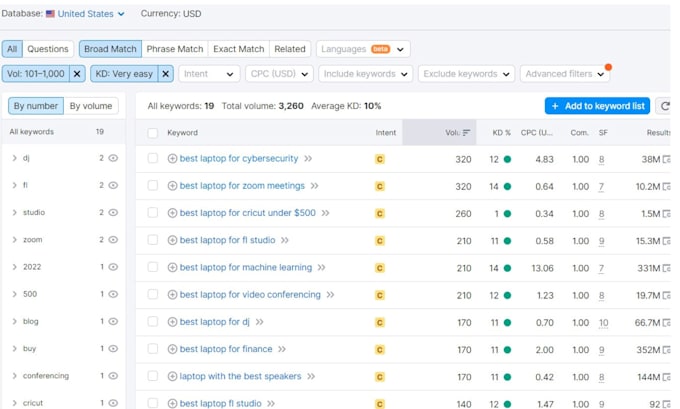Click the Vol: 101-1,000 filter chip
This screenshot has height=409, width=680.
(36, 74)
